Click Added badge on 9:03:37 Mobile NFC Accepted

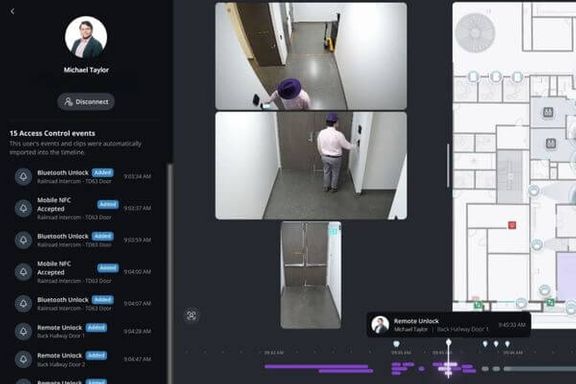[108, 204]
